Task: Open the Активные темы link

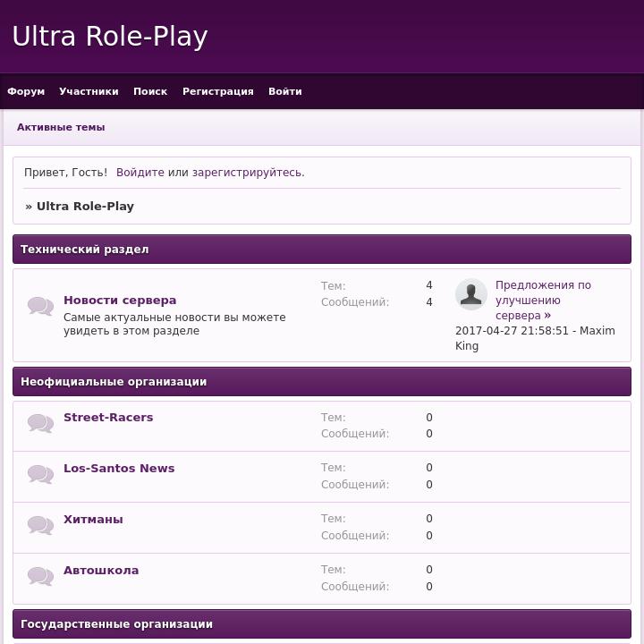Action: [x=61, y=127]
